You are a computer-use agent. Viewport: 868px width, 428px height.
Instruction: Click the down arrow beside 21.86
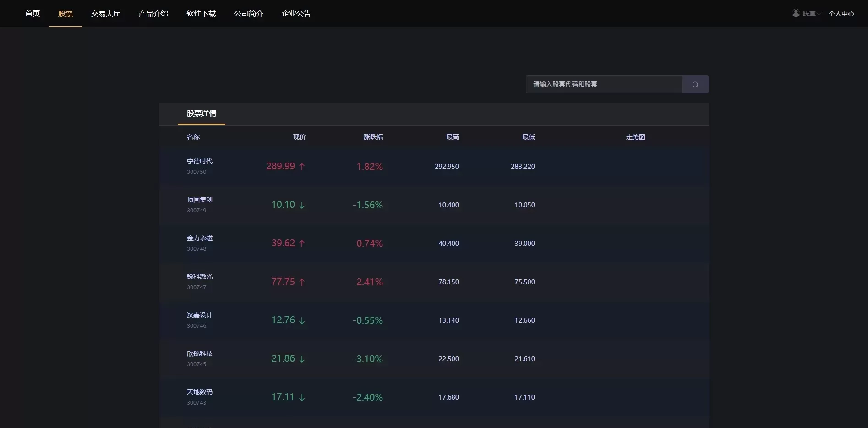point(302,359)
